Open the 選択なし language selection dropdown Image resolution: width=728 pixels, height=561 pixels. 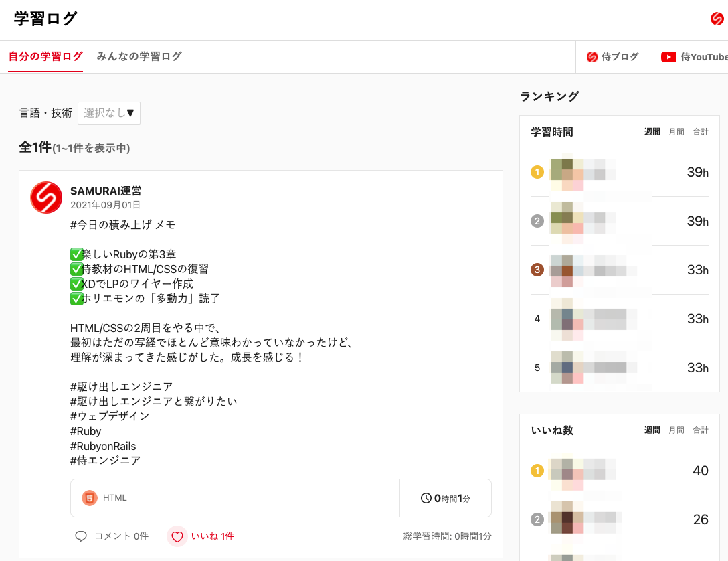pos(108,113)
